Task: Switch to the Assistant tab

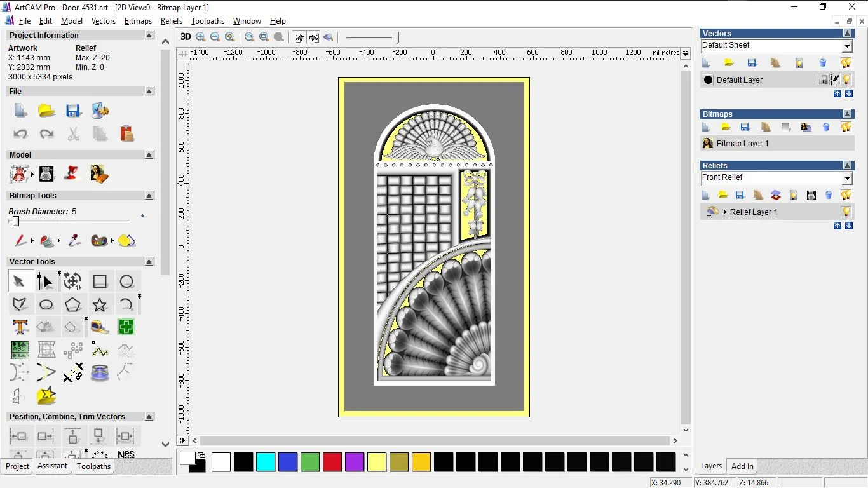Action: pos(52,466)
